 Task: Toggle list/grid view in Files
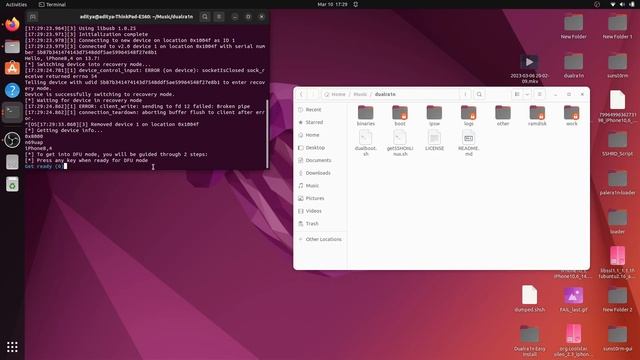(x=517, y=94)
